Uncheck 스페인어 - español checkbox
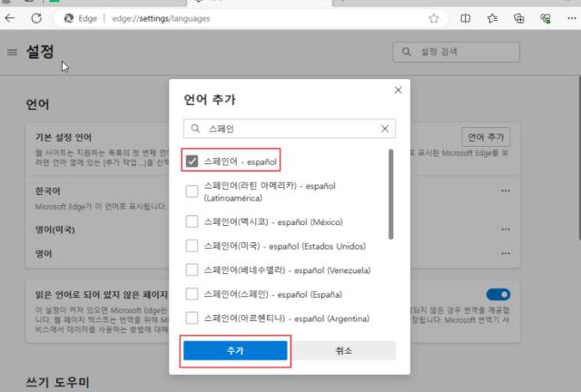Image resolution: width=581 pixels, height=392 pixels. [192, 162]
